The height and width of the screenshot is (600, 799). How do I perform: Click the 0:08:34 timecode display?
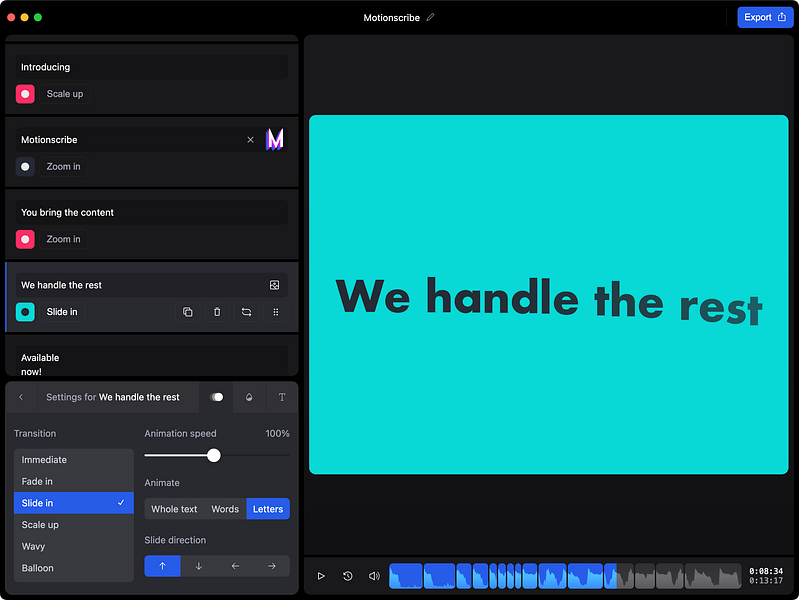click(766, 571)
